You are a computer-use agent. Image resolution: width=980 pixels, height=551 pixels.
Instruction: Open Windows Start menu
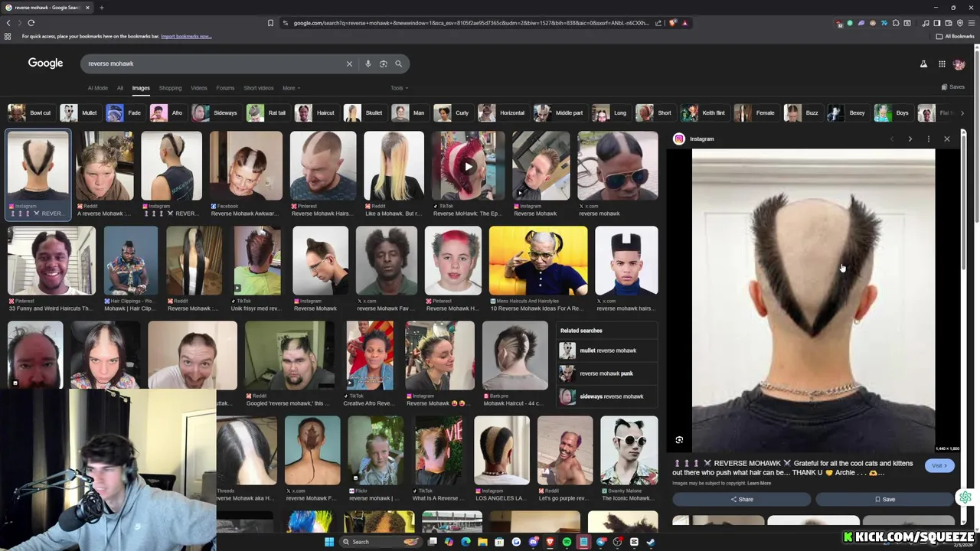[329, 542]
